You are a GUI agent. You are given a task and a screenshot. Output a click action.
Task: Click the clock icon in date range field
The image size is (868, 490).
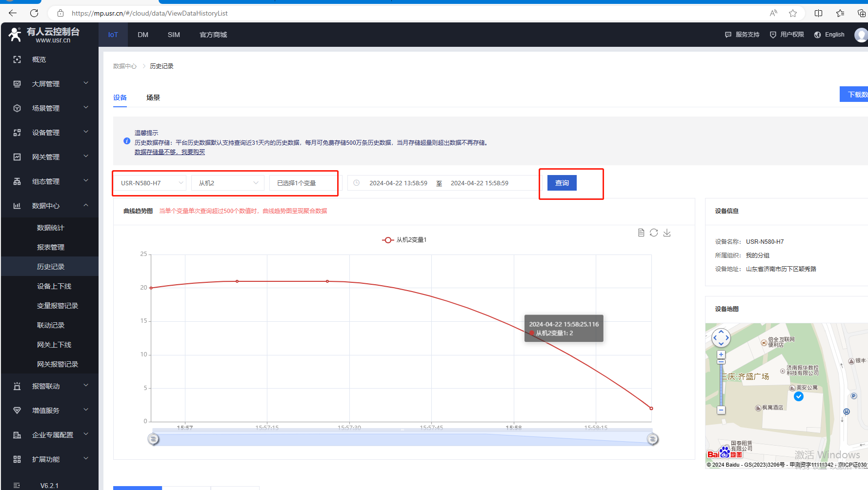click(357, 183)
